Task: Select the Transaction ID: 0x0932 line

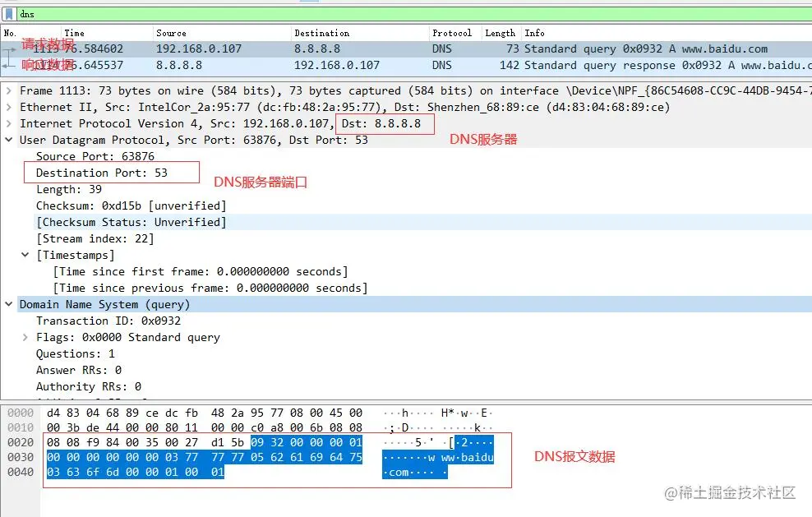Action: (x=108, y=321)
